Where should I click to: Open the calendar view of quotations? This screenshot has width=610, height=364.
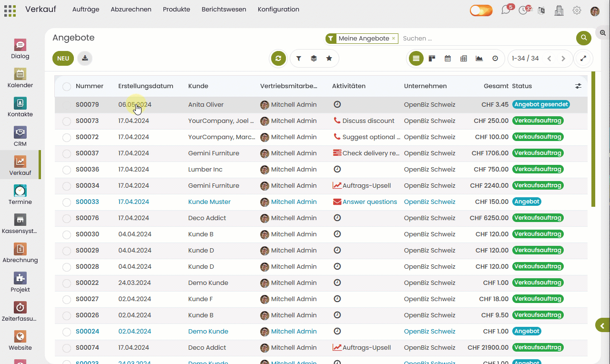pos(447,58)
